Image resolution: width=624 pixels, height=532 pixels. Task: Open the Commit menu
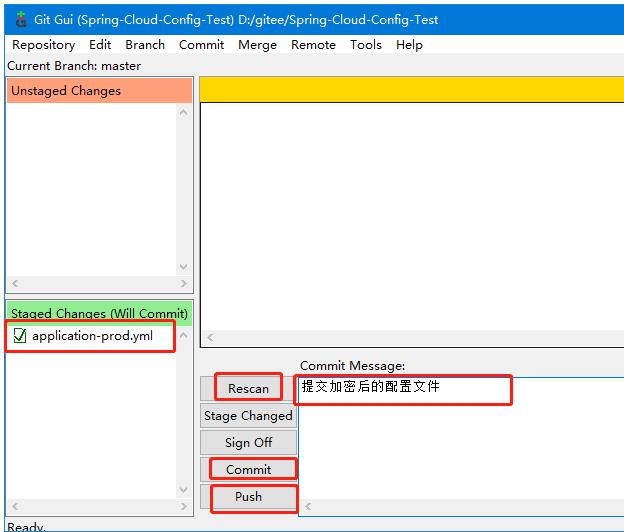201,45
